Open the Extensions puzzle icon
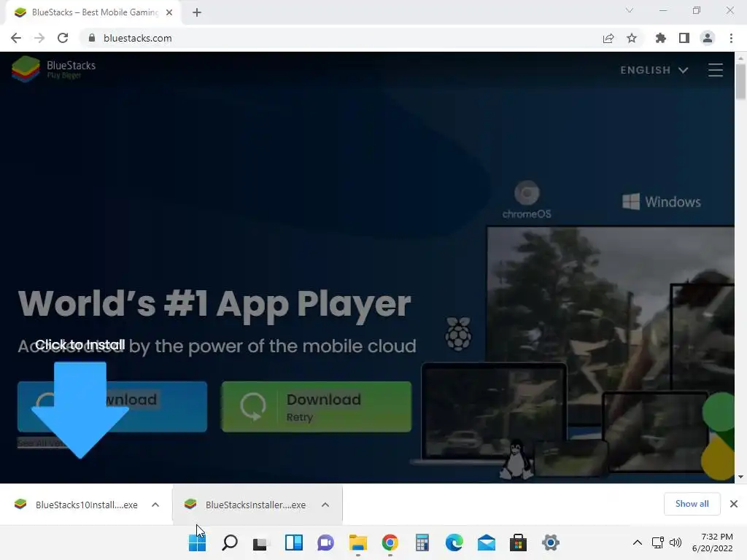This screenshot has width=747, height=560. (661, 38)
